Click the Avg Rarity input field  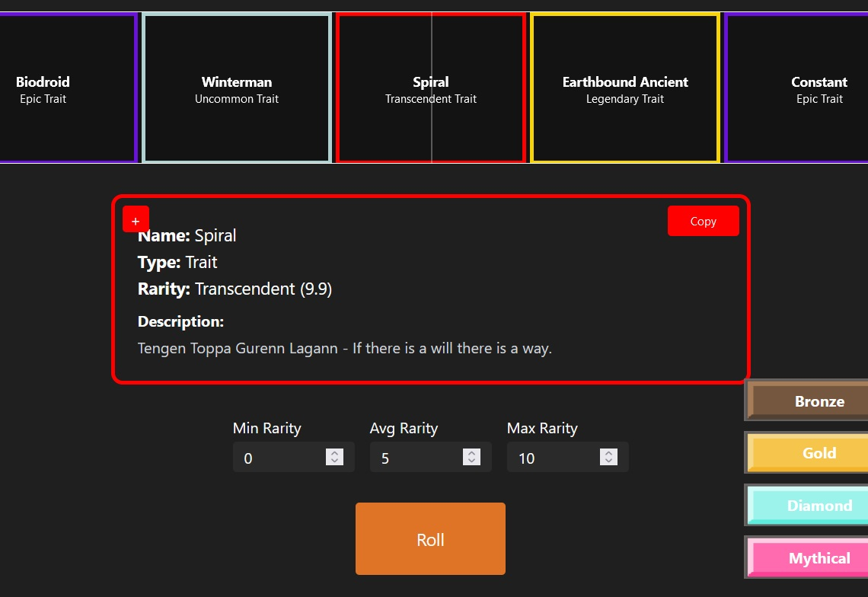click(430, 458)
